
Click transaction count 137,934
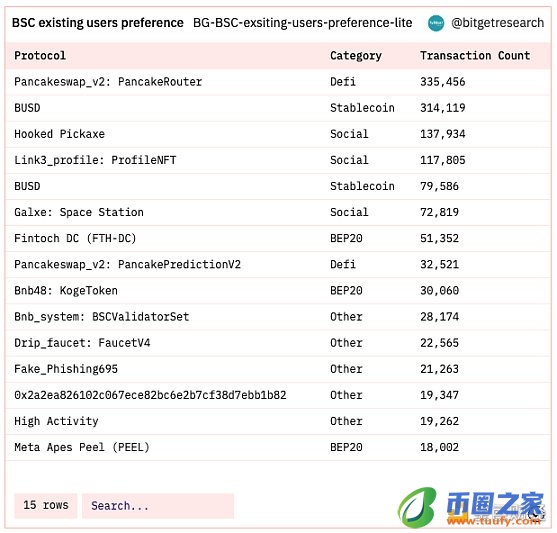(443, 134)
